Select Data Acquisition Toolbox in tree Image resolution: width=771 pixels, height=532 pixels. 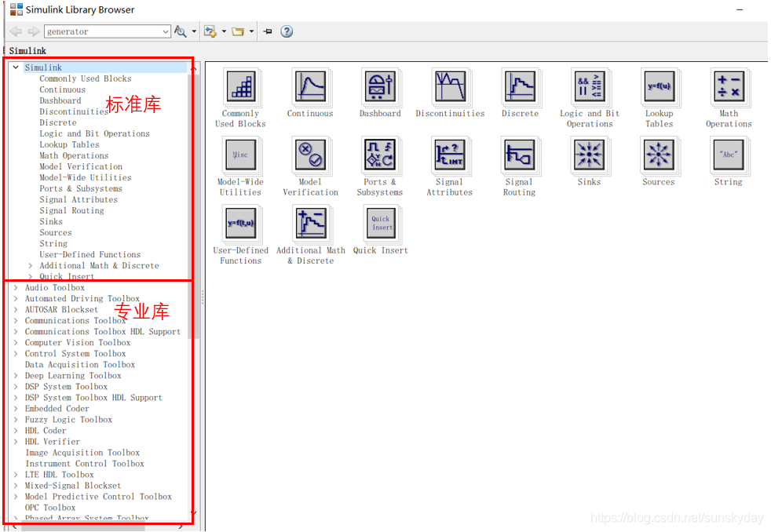coord(79,365)
